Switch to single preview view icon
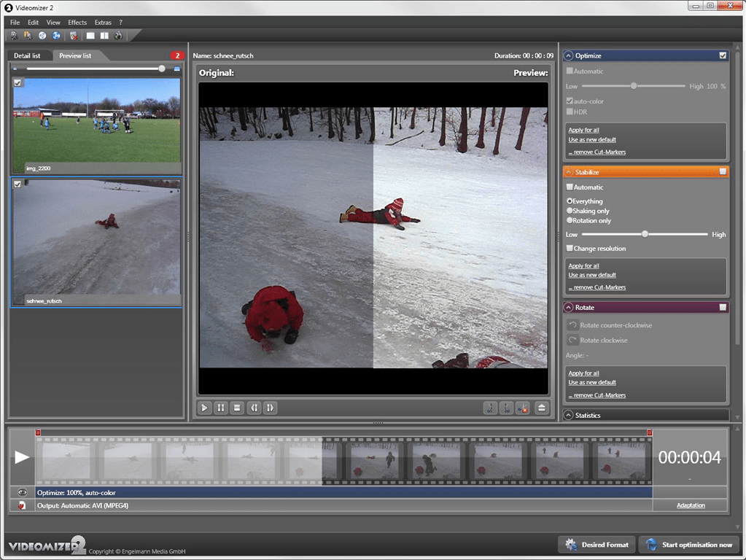The image size is (746, 560). [x=90, y=35]
